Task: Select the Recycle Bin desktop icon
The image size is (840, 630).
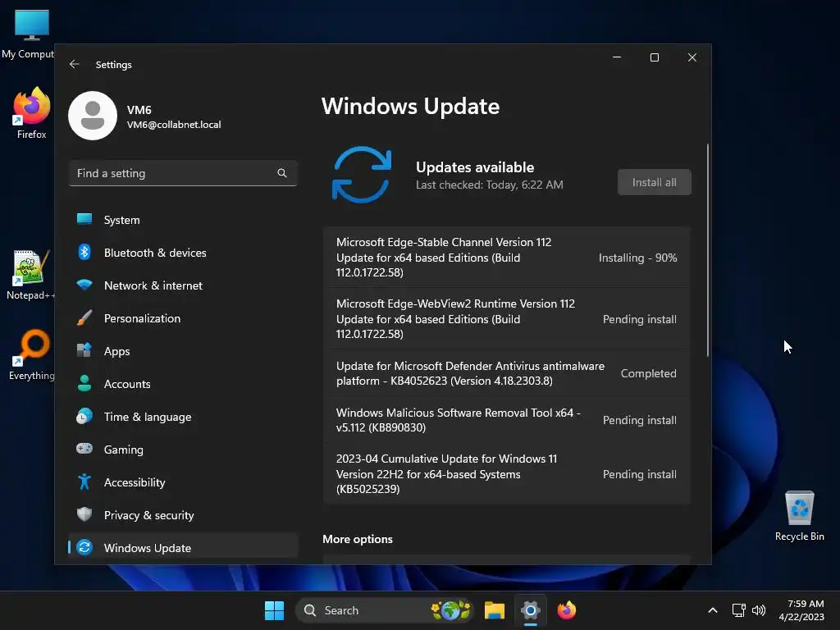Action: point(799,516)
